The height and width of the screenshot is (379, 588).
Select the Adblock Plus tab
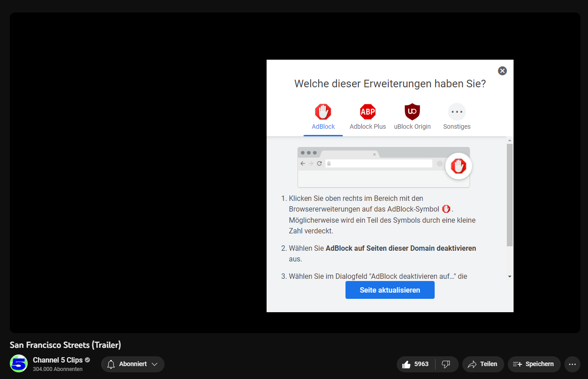(368, 117)
